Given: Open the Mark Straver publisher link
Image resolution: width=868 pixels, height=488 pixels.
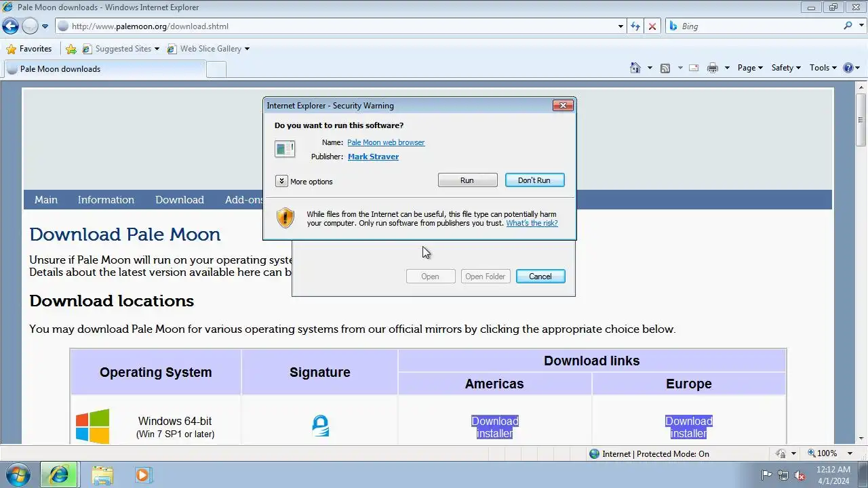Looking at the screenshot, I should 373,157.
